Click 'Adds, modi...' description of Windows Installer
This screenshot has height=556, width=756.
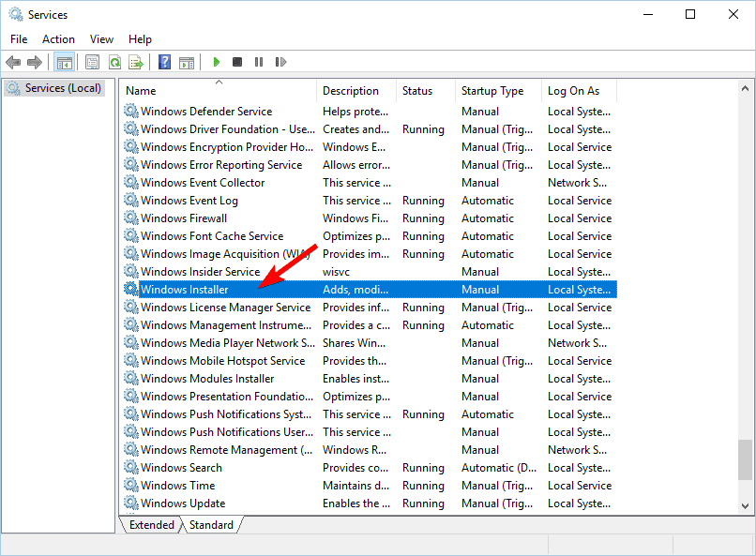[x=355, y=290]
